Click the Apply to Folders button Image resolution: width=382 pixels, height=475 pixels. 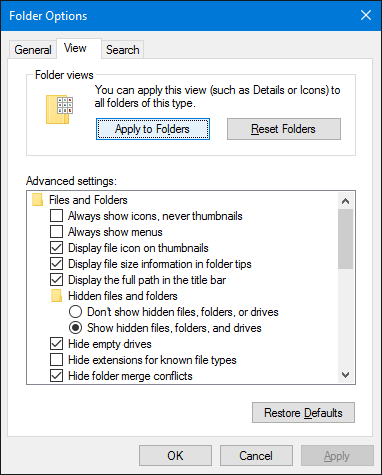pos(153,129)
